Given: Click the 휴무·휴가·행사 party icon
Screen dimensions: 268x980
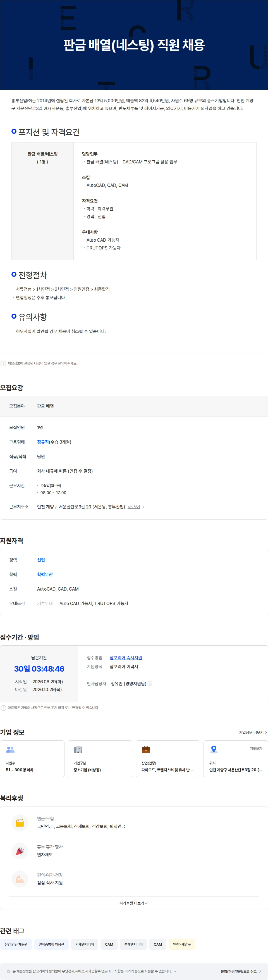Looking at the screenshot, I should click(20, 851).
